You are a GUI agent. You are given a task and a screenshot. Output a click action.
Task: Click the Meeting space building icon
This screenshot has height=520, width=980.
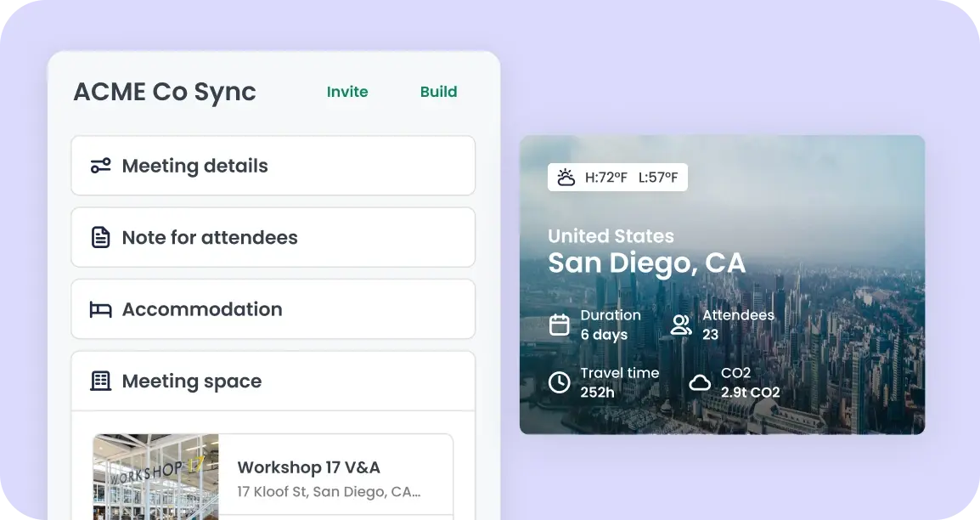point(100,381)
